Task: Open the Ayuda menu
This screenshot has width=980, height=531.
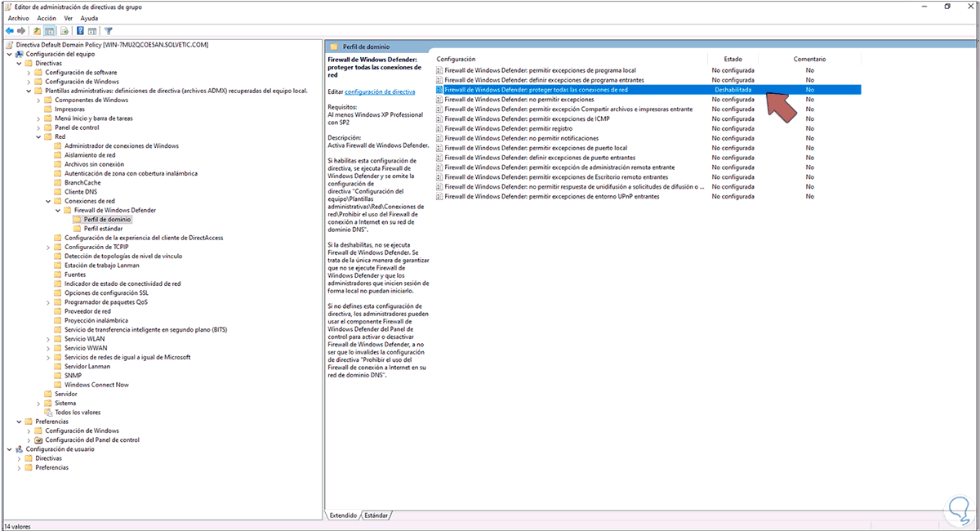Action: 89,18
